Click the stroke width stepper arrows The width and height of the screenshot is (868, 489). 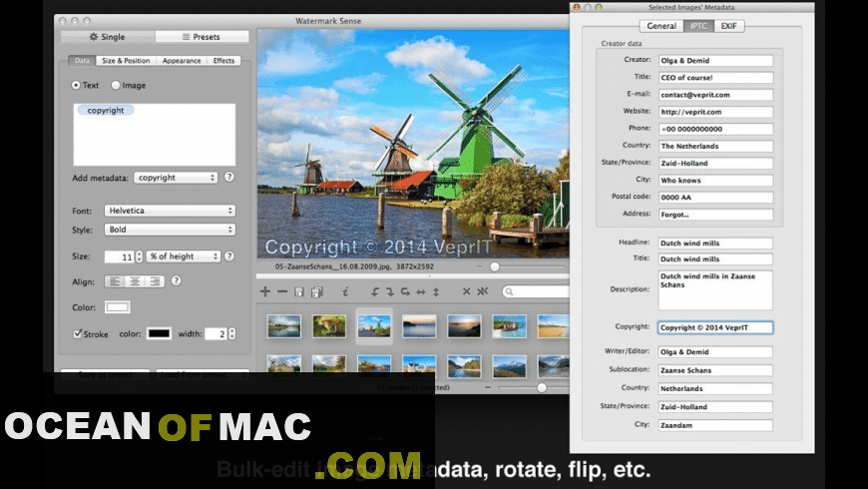[x=231, y=333]
